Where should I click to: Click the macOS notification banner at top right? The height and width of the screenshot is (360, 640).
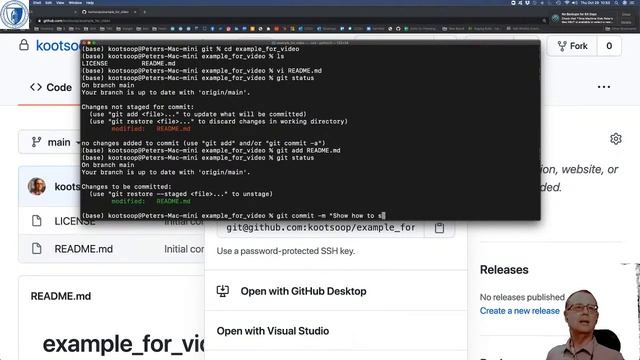point(593,18)
